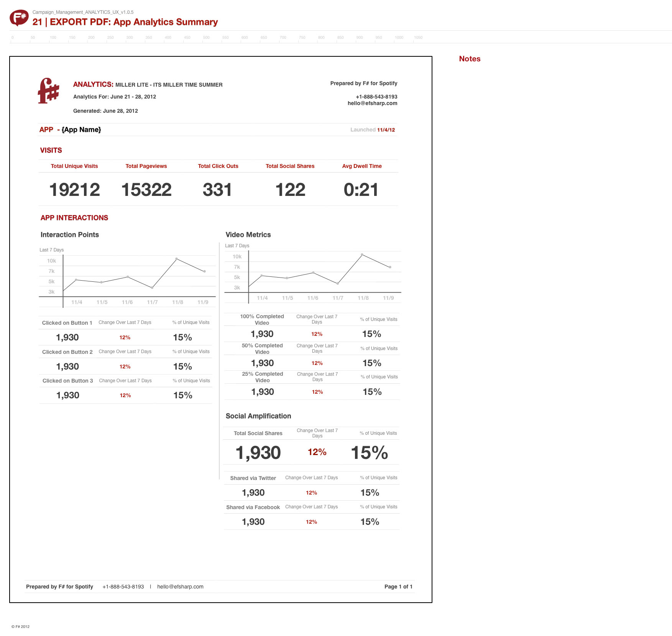Screen dimensions: 672x636
Task: Select the Notes heading
Action: point(470,59)
